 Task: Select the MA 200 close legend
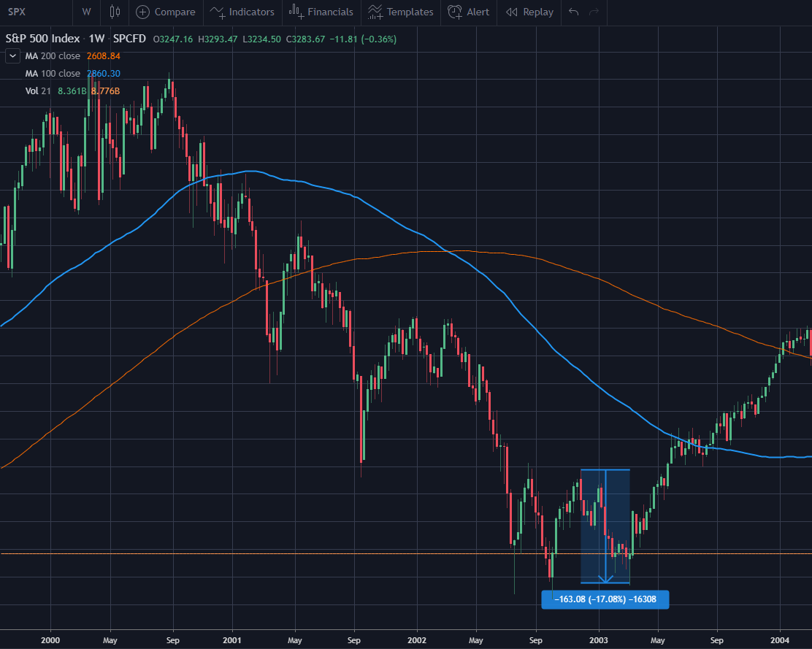click(53, 56)
